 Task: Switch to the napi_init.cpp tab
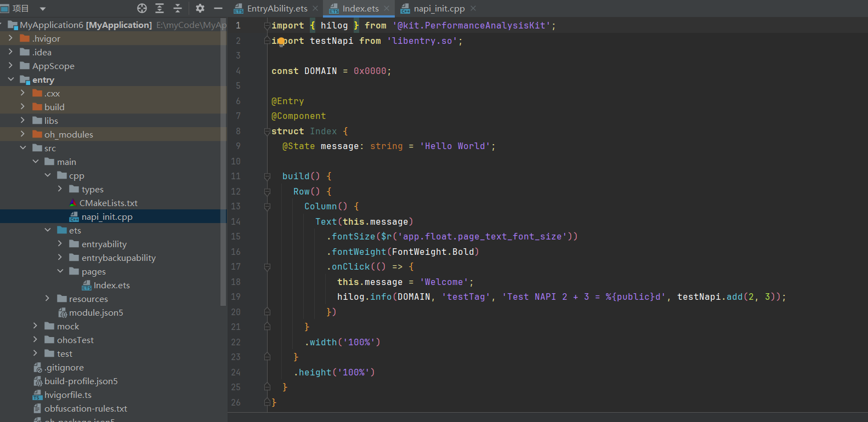(439, 8)
